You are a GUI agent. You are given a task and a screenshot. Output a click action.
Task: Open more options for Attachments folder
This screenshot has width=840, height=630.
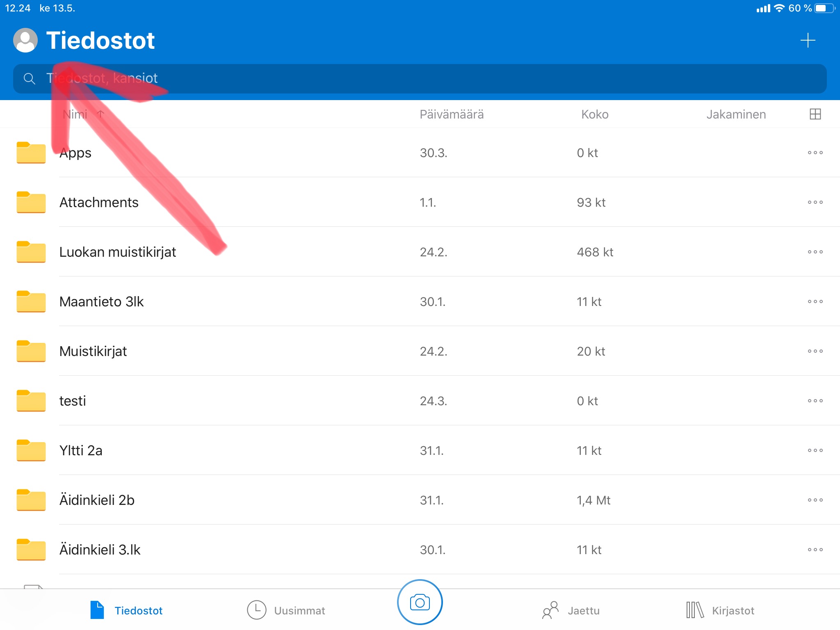pyautogui.click(x=815, y=202)
